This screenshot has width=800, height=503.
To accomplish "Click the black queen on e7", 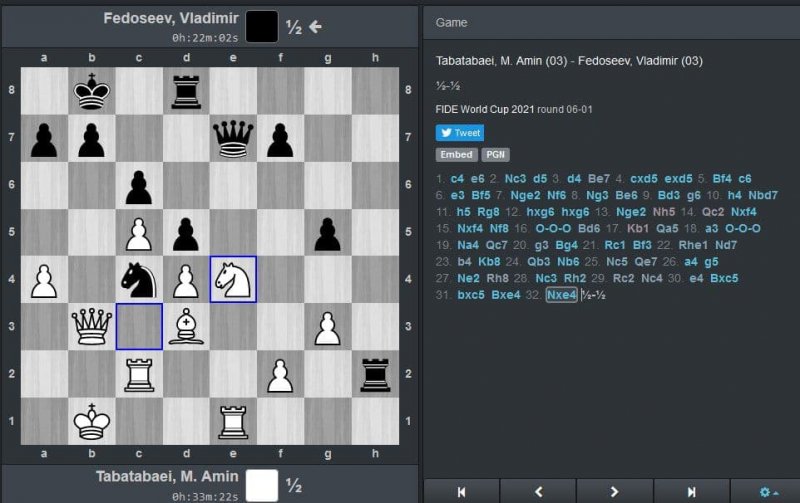I will (233, 138).
